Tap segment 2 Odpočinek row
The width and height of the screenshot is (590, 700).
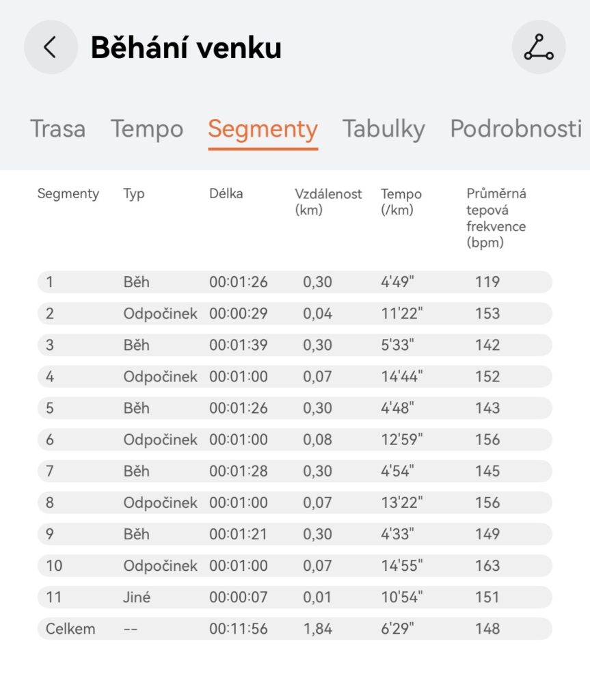(294, 314)
